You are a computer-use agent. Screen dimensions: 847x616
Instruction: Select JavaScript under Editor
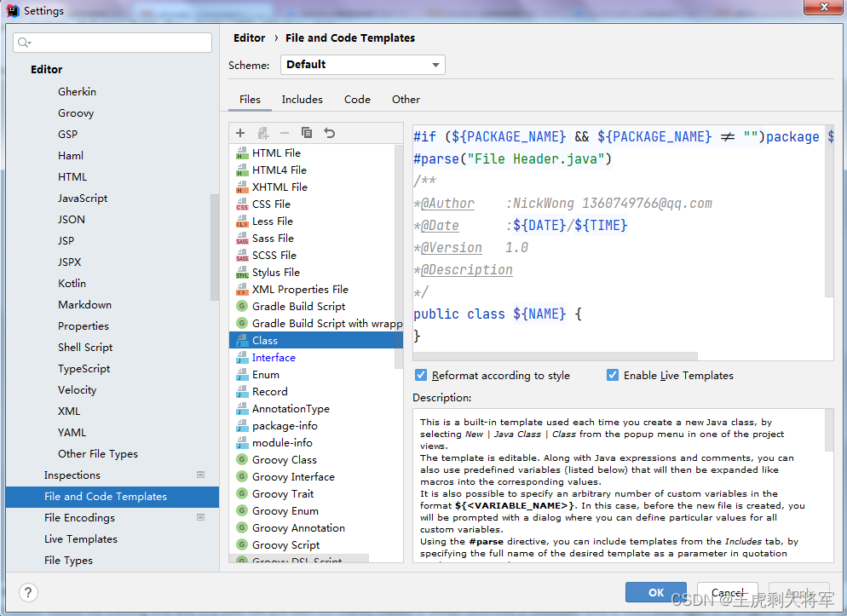tap(83, 199)
